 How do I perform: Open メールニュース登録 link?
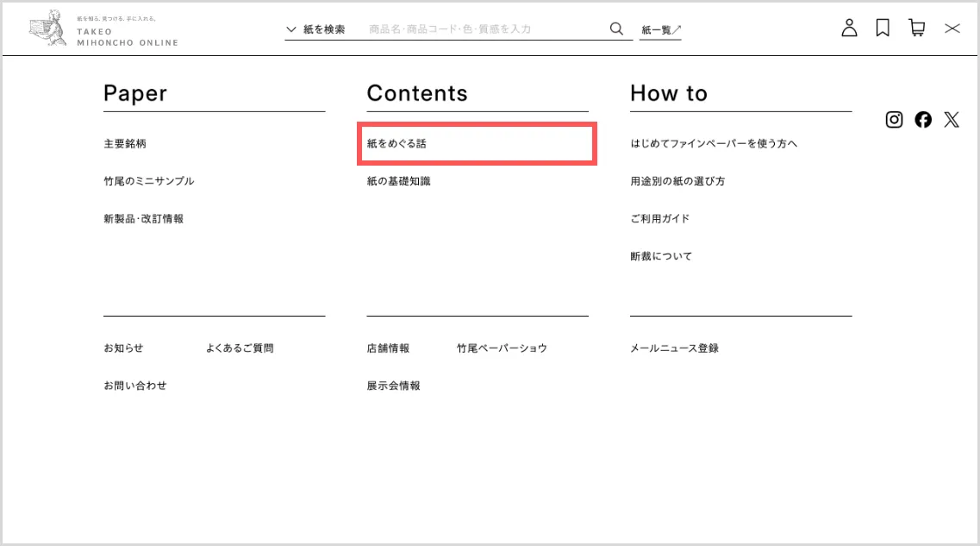click(674, 348)
